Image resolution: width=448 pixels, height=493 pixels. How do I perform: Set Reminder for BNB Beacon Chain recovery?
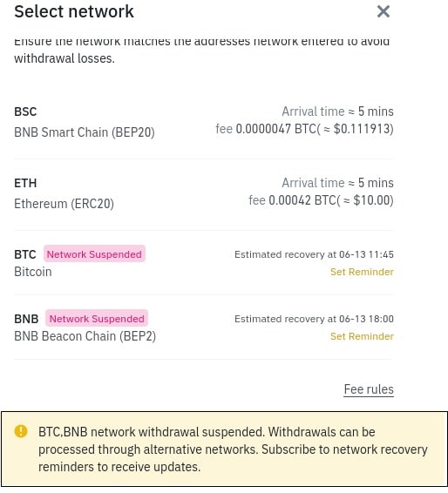tap(362, 336)
